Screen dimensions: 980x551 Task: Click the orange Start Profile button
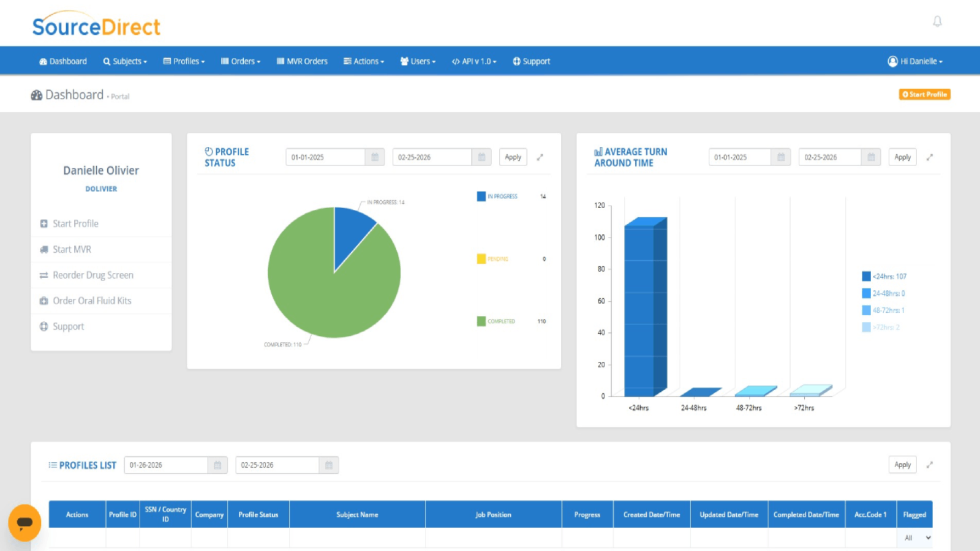(924, 94)
